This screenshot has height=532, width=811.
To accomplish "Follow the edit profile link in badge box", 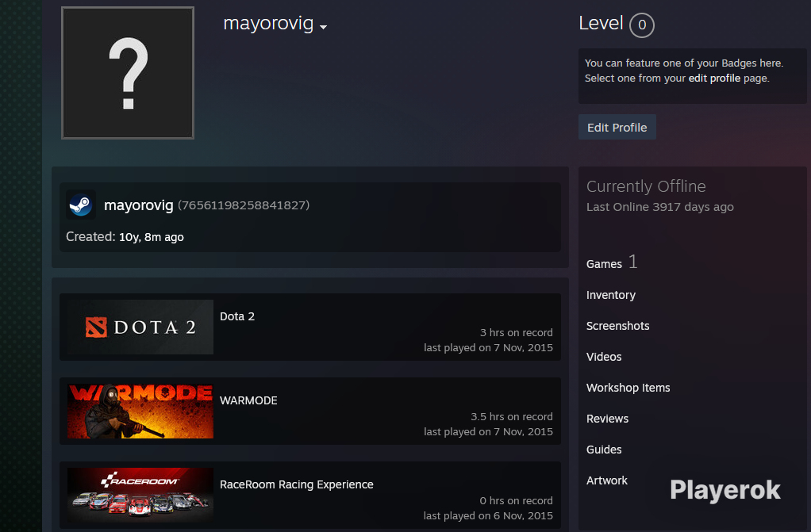I will tap(714, 78).
